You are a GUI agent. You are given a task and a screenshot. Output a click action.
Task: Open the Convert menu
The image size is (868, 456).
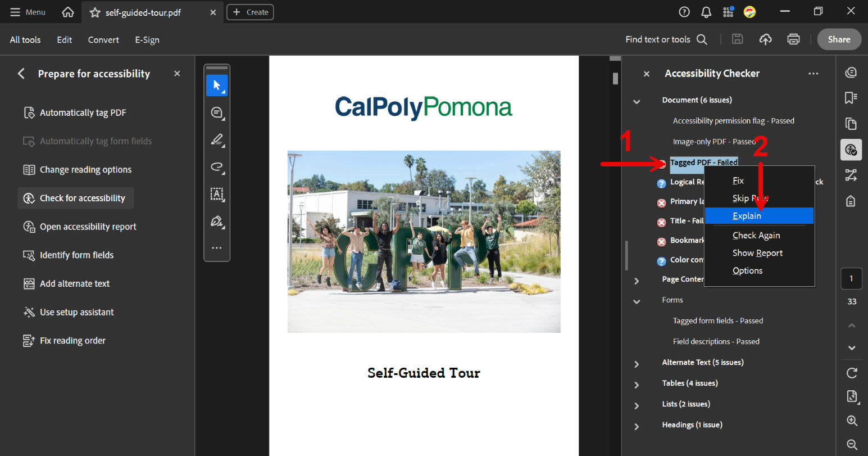103,40
